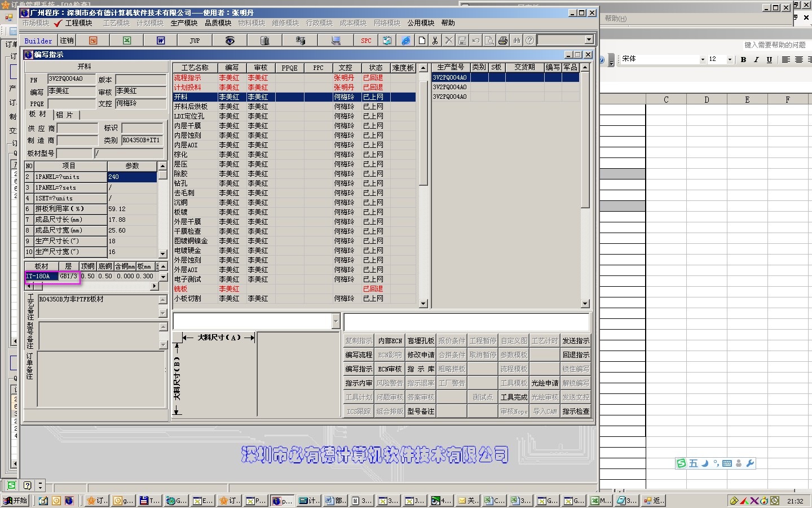Click the 盲埋孔板 button
Viewport: 812px width, 508px height.
pos(421,341)
